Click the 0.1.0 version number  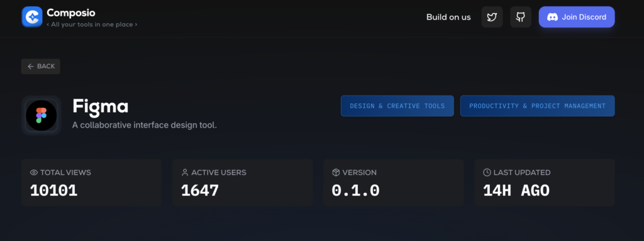(356, 191)
